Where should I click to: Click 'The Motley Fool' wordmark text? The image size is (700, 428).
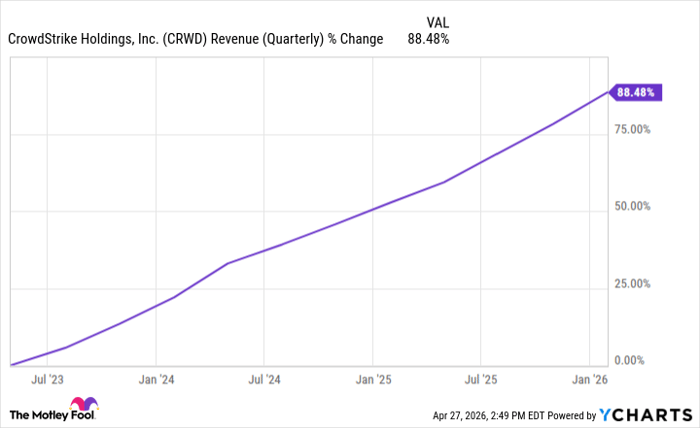coord(52,415)
